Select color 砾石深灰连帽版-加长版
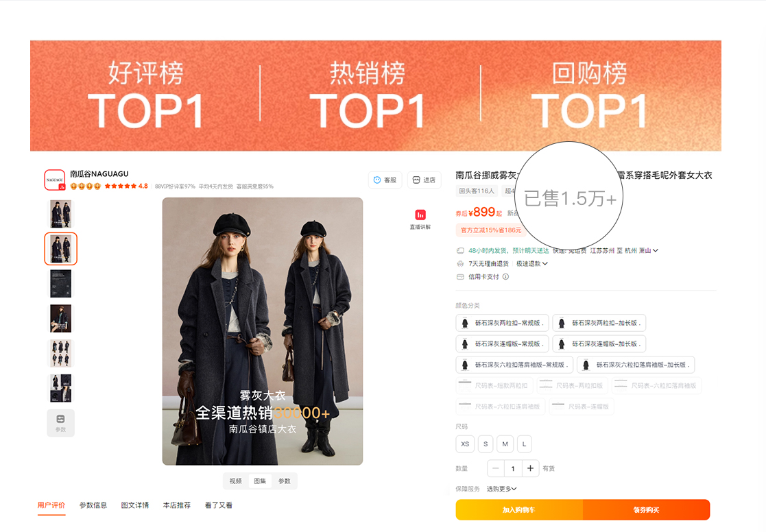The height and width of the screenshot is (532, 766). pos(599,344)
